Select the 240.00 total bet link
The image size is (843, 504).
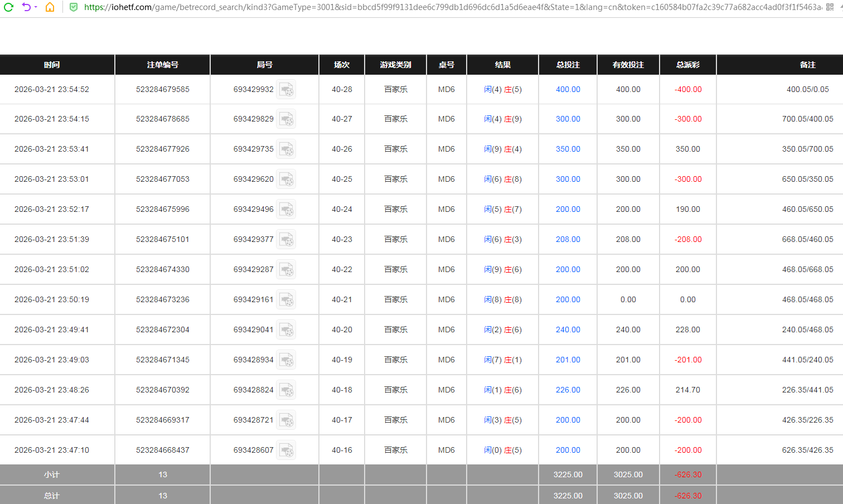(x=568, y=330)
